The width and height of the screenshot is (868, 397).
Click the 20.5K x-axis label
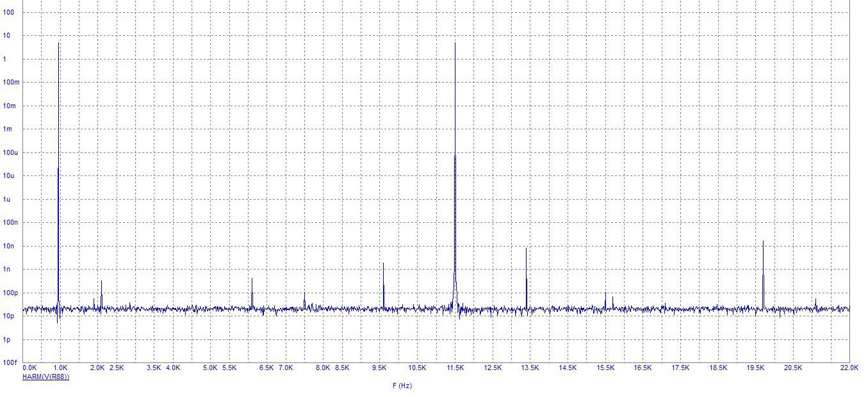coord(793,368)
